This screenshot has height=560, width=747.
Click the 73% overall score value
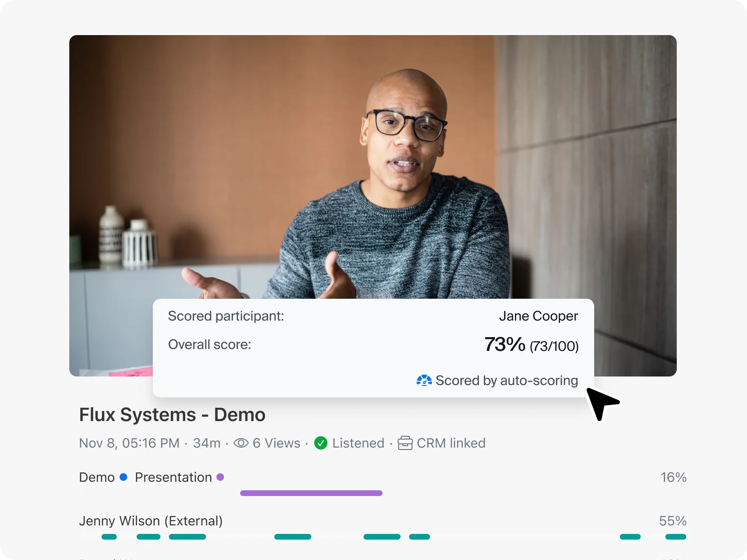click(x=504, y=344)
